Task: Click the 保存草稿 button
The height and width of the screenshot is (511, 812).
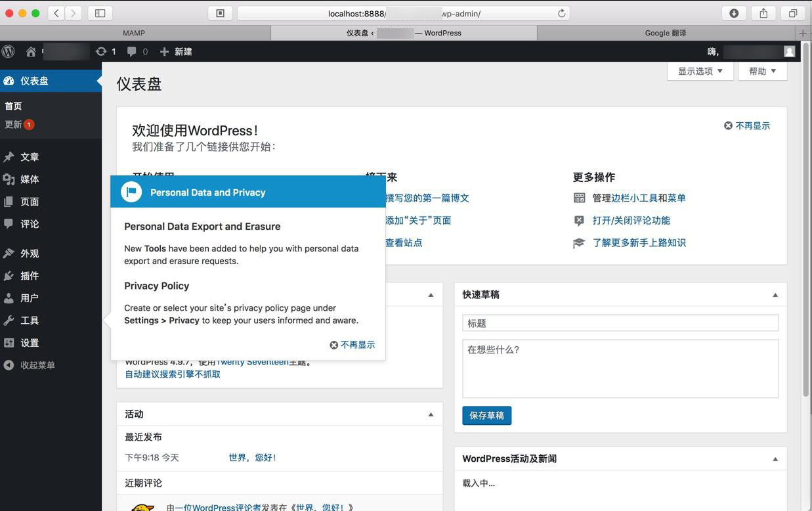Action: point(486,415)
